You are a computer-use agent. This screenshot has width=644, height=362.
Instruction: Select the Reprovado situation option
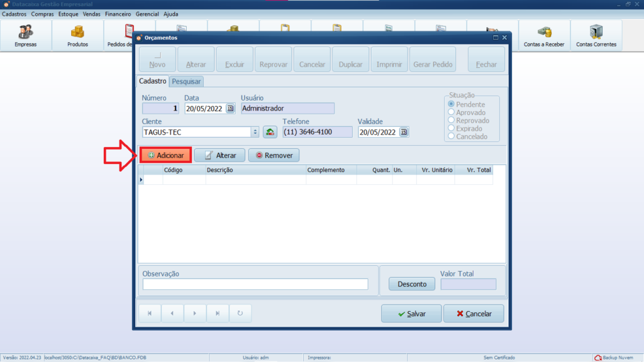point(451,121)
